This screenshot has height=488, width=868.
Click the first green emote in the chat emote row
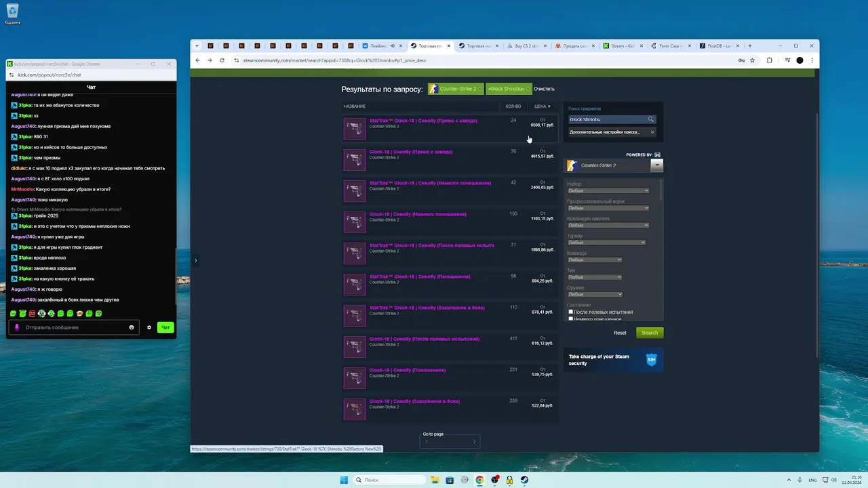click(x=13, y=314)
